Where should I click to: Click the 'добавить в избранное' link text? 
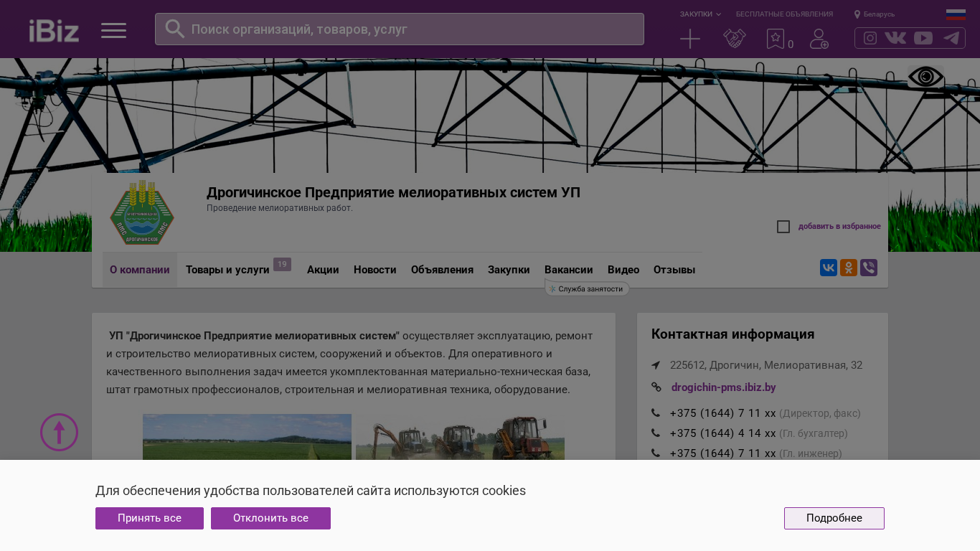pyautogui.click(x=839, y=227)
